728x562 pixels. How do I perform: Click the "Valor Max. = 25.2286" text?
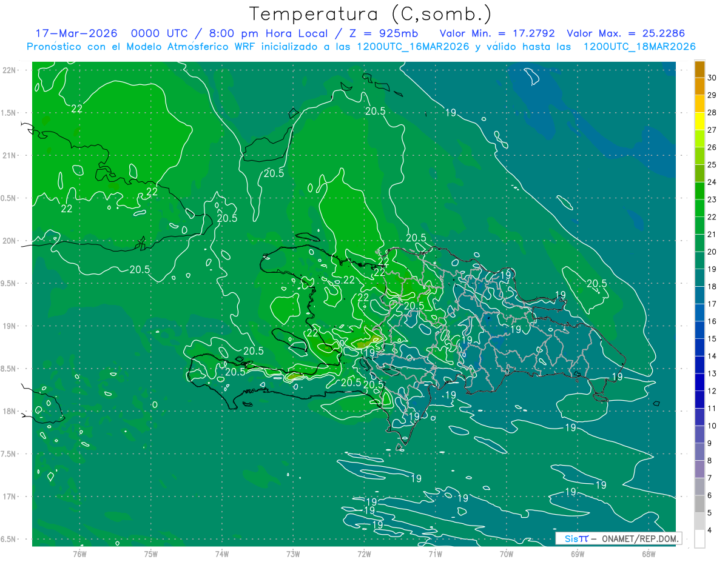(625, 33)
